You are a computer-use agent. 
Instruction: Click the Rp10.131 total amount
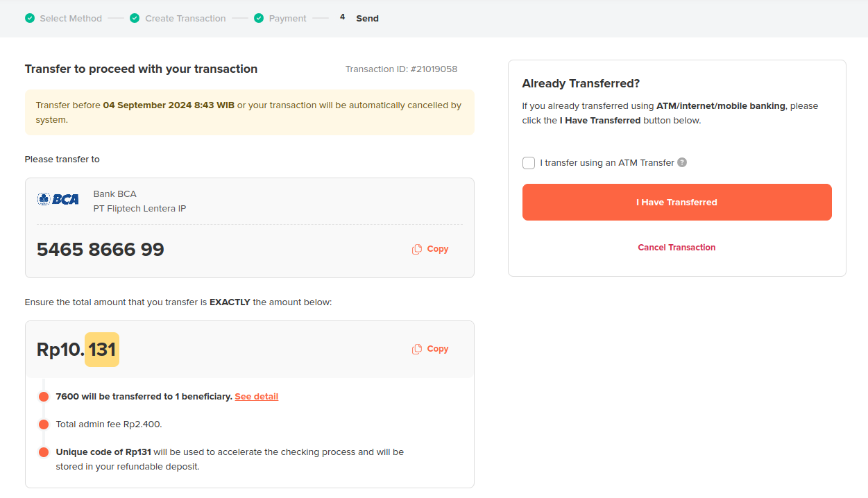click(x=76, y=350)
